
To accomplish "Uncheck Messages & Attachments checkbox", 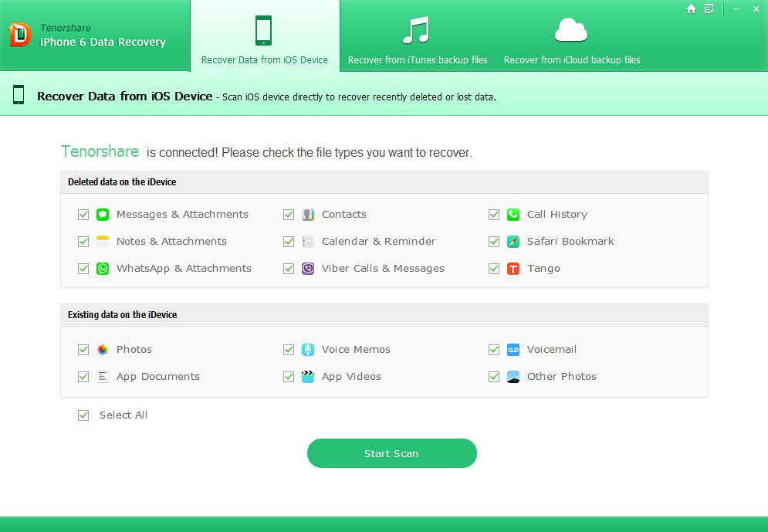I will 83,215.
